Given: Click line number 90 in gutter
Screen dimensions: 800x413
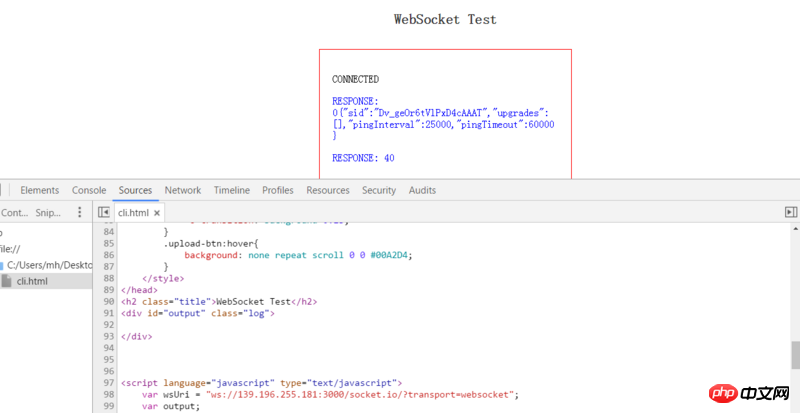Looking at the screenshot, I should click(109, 301).
